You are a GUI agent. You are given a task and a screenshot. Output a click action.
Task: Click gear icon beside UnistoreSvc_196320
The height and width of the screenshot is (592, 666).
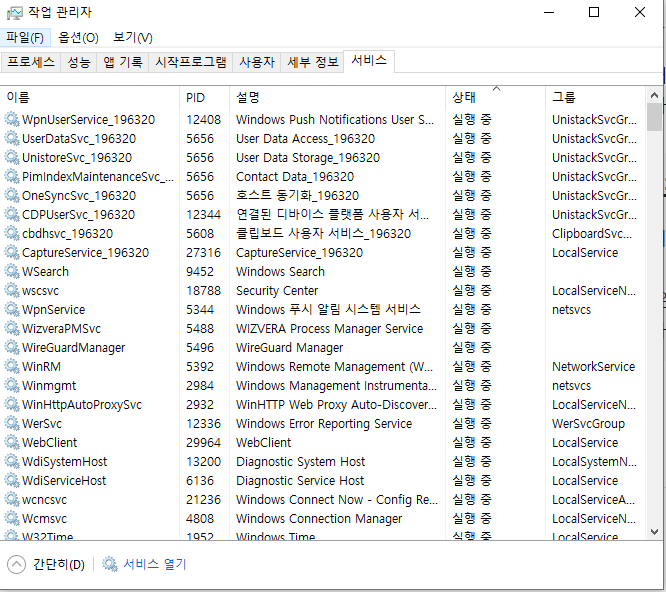[x=12, y=158]
